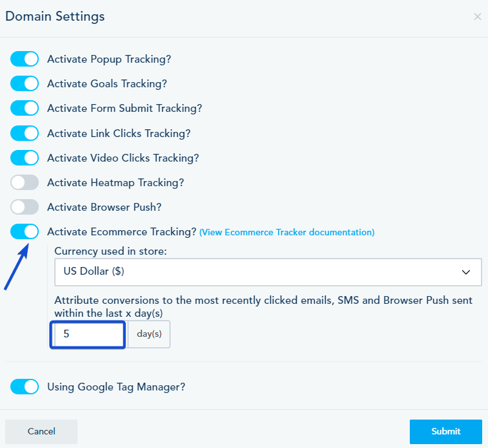Disable Video Clicks Tracking toggle

25,158
